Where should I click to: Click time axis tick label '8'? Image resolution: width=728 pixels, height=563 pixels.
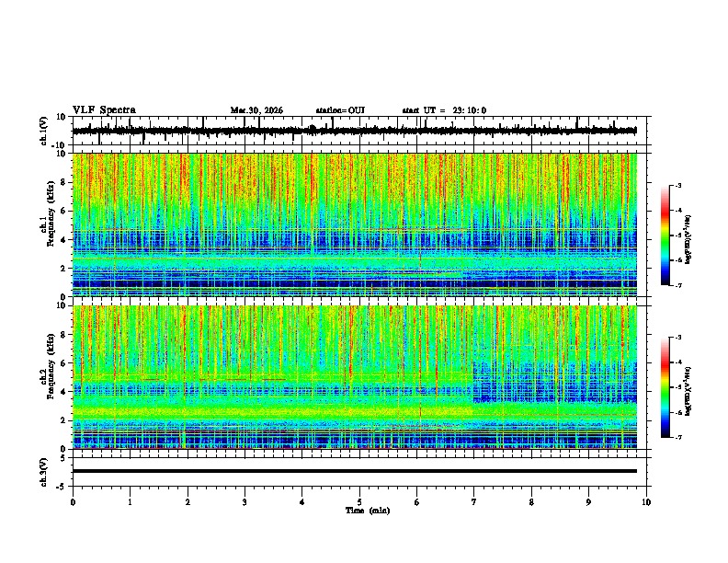pyautogui.click(x=531, y=502)
